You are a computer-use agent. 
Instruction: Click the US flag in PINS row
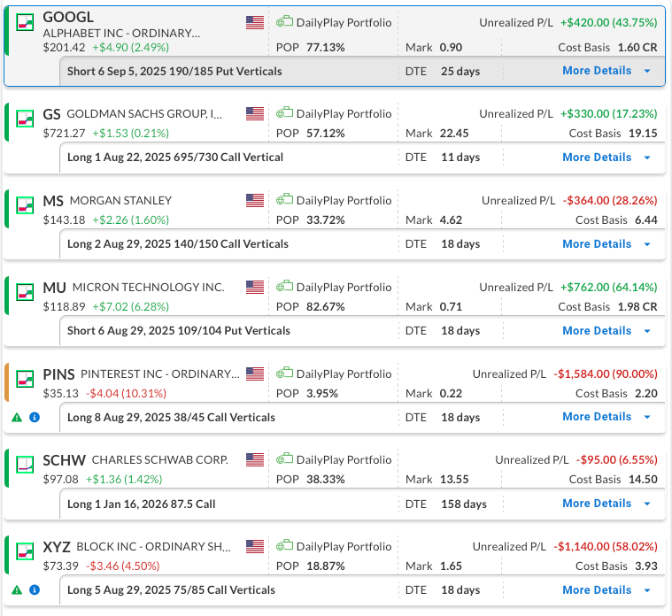255,373
